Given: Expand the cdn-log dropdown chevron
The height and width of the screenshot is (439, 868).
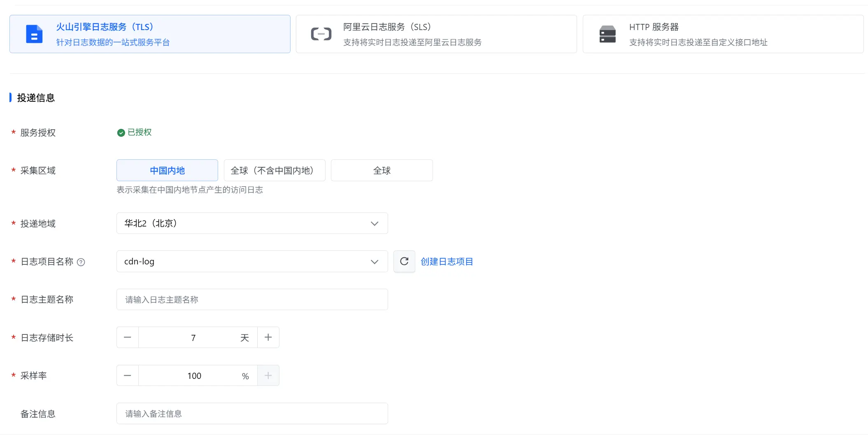Looking at the screenshot, I should [375, 262].
